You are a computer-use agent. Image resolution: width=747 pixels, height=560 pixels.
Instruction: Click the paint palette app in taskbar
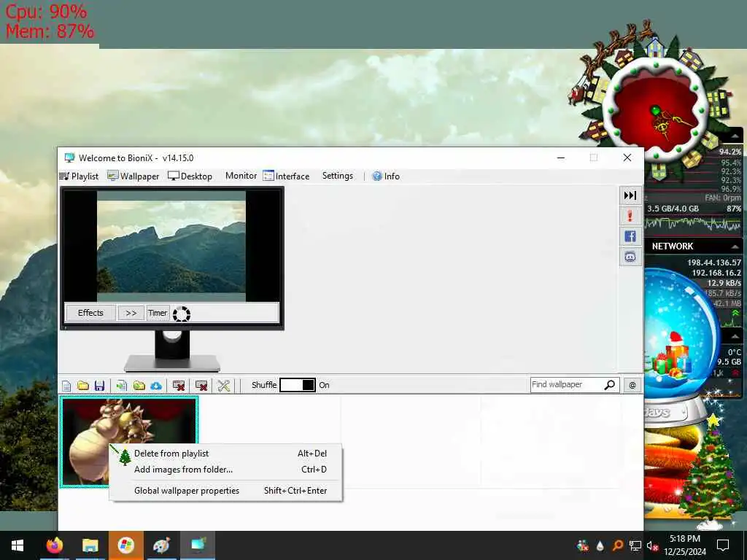click(x=161, y=545)
